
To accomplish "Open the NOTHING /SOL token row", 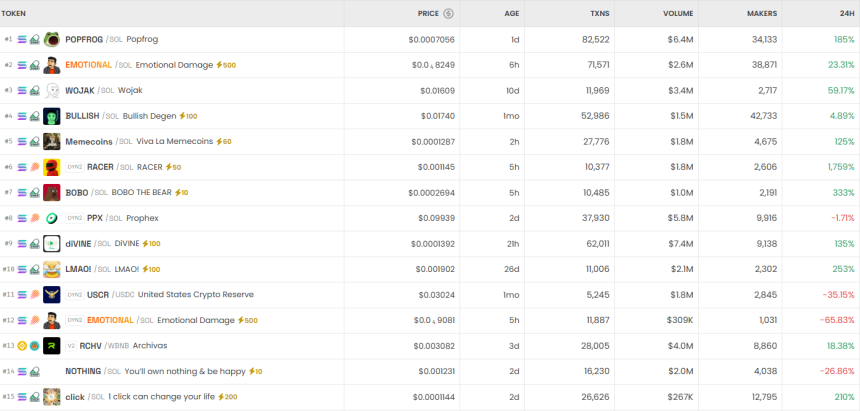I will click(83, 372).
